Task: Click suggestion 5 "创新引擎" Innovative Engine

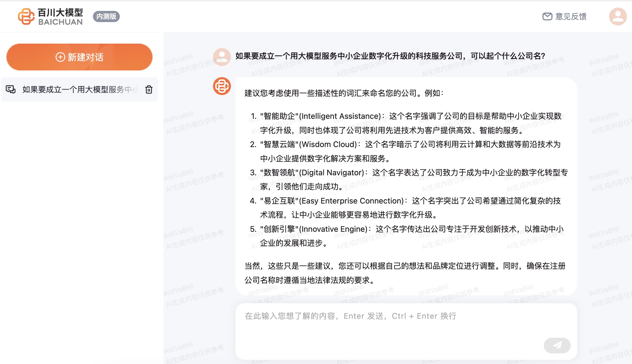Action: click(314, 229)
